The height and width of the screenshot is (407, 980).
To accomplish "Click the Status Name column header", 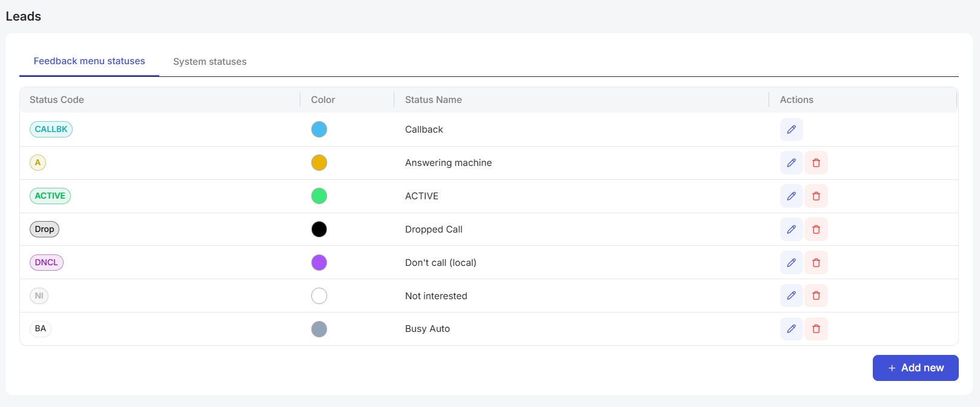I will pos(434,100).
